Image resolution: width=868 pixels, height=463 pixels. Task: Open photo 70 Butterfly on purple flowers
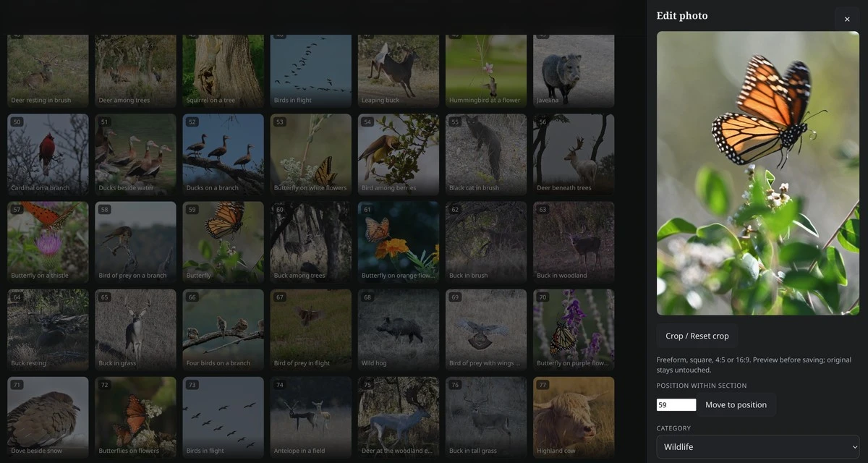[574, 330]
